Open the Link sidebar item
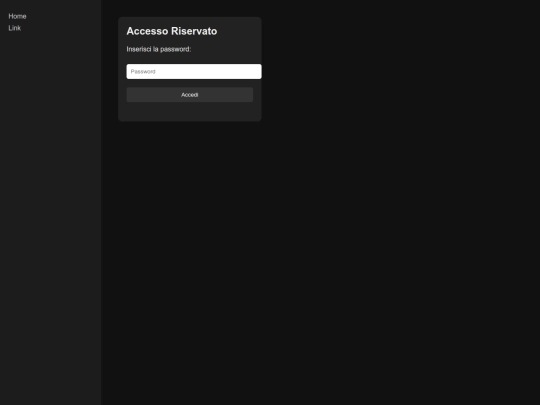 [x=14, y=28]
